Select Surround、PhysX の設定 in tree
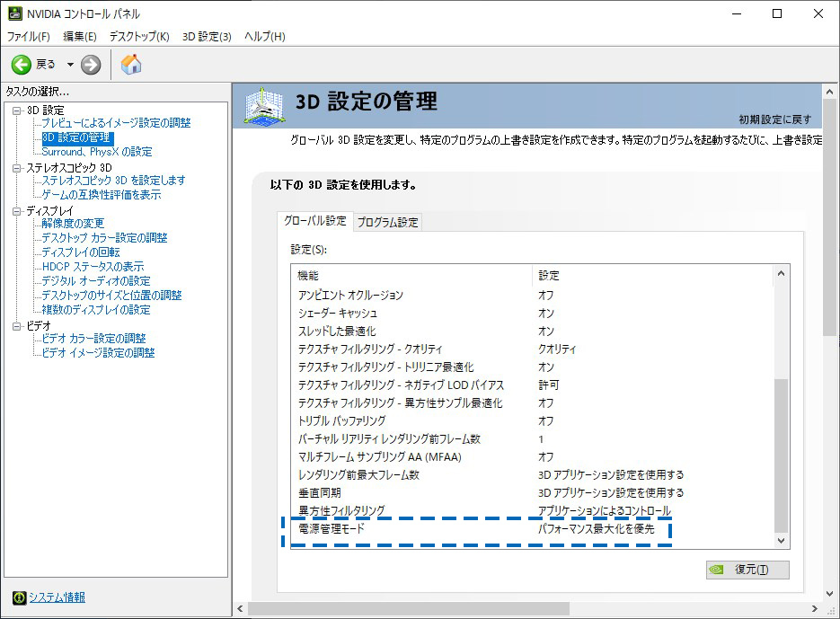This screenshot has width=840, height=619. (97, 152)
